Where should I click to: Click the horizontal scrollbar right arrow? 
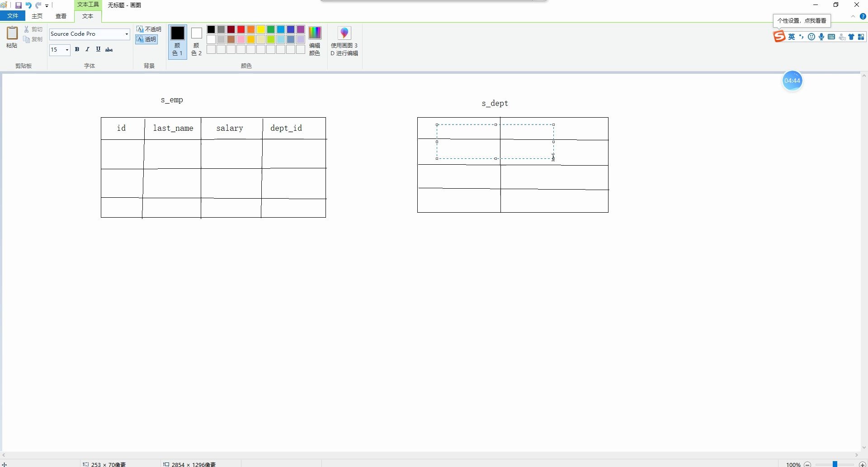pyautogui.click(x=856, y=455)
